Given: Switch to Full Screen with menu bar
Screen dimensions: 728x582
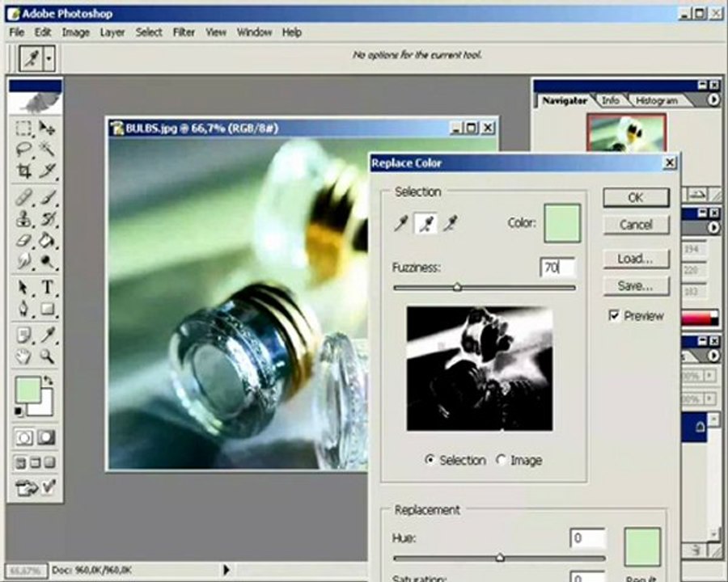Looking at the screenshot, I should [x=36, y=462].
